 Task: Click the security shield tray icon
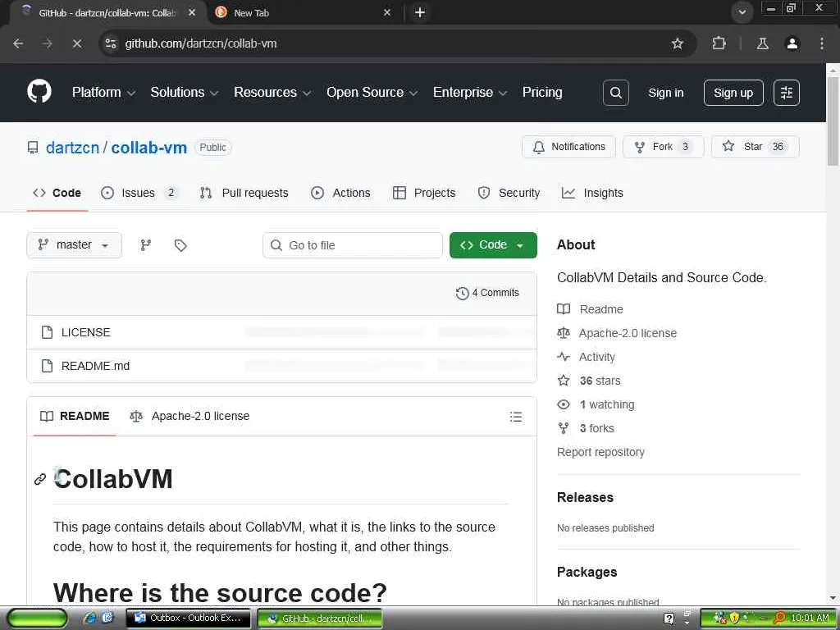(733, 618)
